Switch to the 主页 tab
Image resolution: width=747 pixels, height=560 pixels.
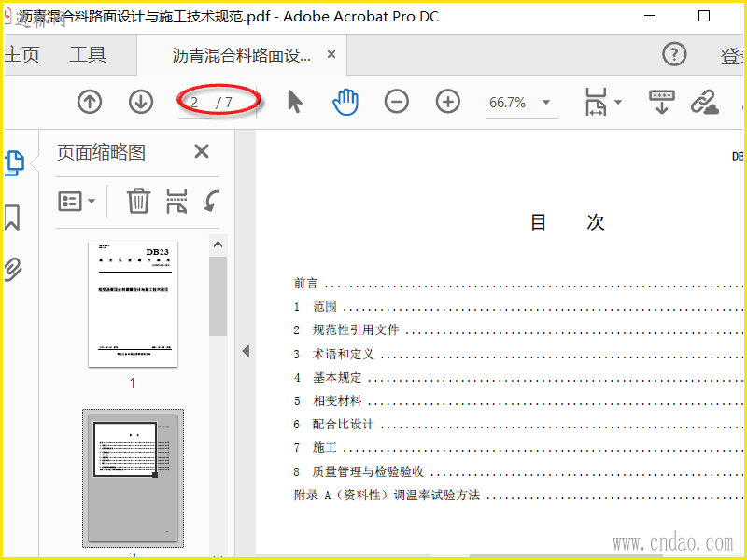click(21, 55)
